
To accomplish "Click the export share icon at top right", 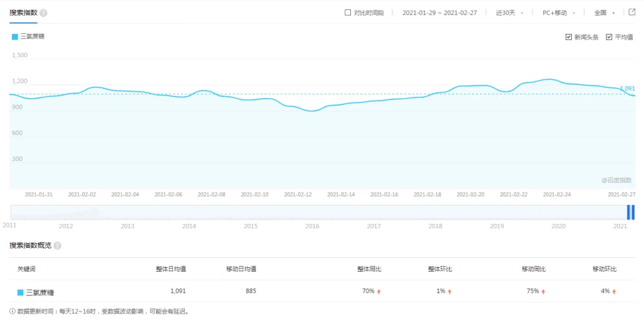I will point(632,12).
